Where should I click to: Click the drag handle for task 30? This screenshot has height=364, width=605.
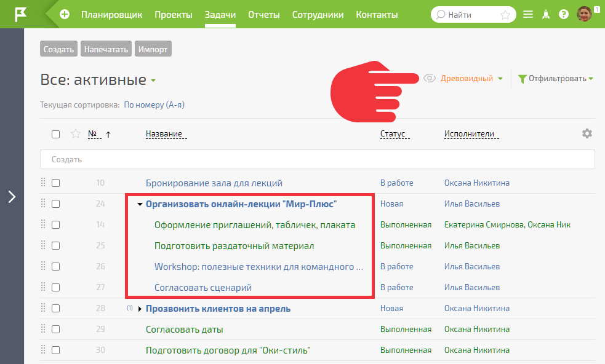pos(43,350)
